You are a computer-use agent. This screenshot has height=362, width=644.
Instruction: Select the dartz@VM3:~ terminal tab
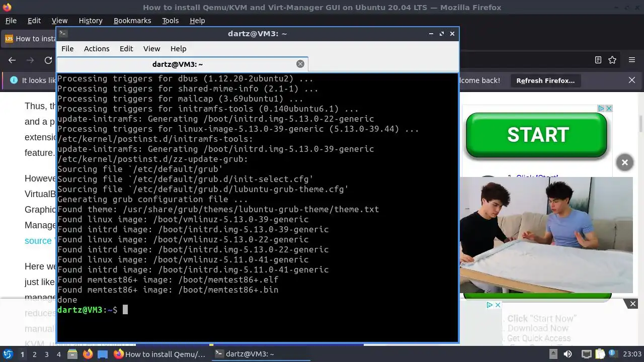(x=178, y=64)
